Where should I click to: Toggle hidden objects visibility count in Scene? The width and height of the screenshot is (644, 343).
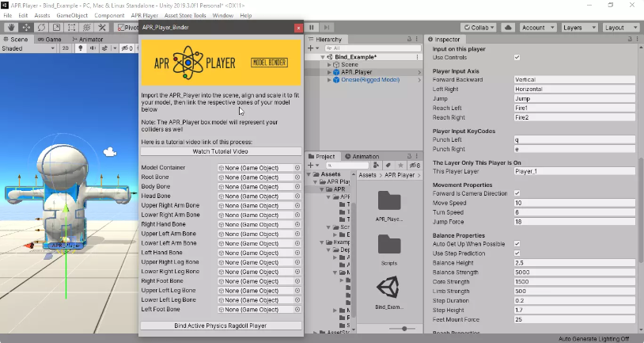(x=127, y=48)
